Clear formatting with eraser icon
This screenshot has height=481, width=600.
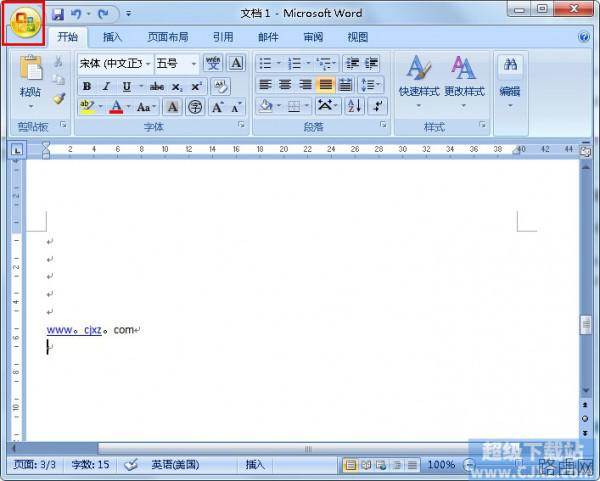(220, 86)
